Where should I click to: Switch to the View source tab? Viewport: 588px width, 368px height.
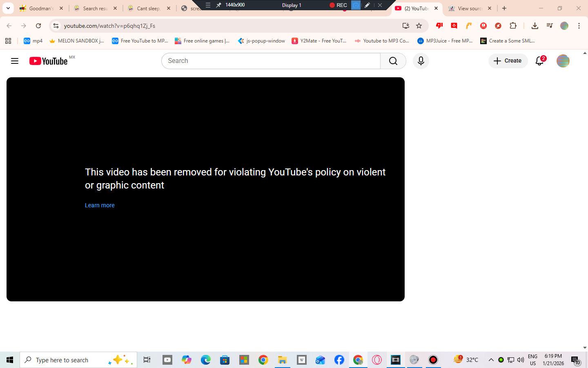[x=469, y=8]
